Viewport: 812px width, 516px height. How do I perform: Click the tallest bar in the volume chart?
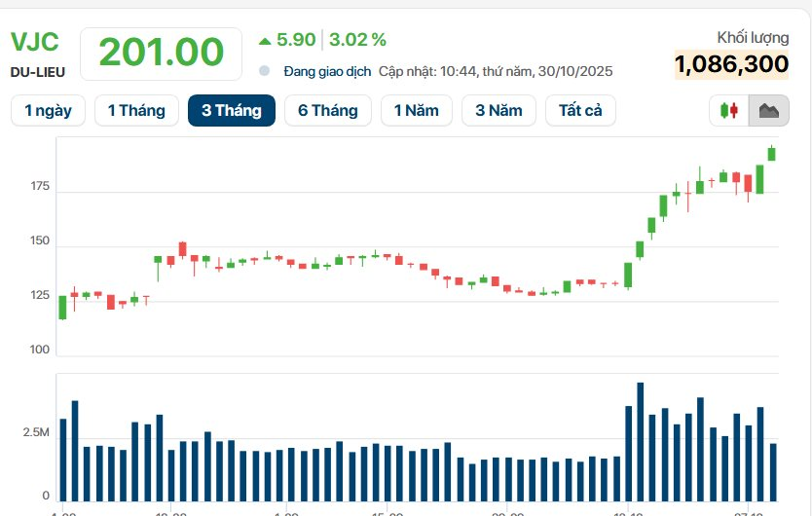[641, 440]
